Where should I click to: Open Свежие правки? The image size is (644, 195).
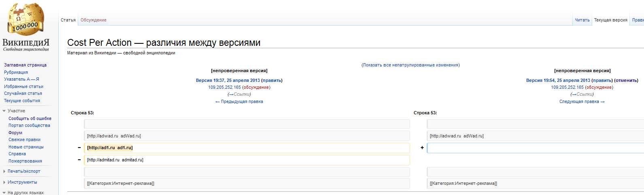coord(24,139)
